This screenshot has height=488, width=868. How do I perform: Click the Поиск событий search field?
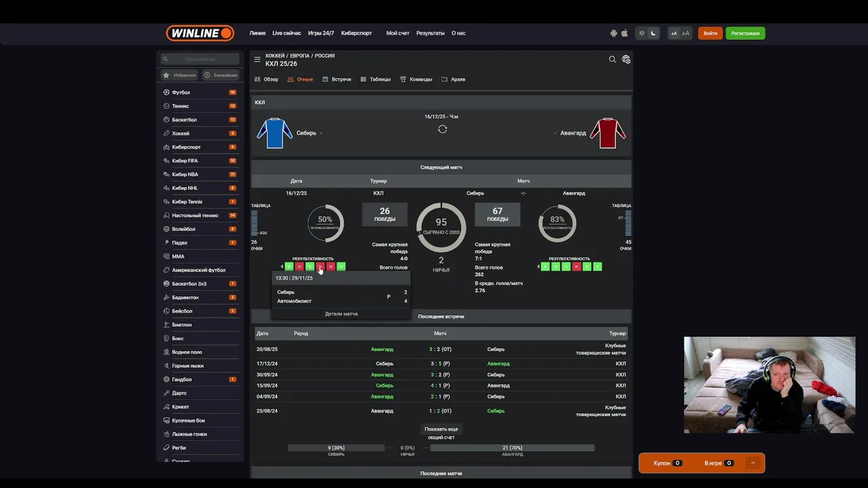(200, 59)
